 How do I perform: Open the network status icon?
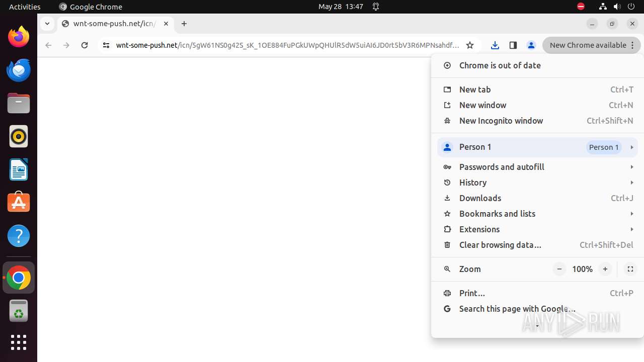point(603,7)
